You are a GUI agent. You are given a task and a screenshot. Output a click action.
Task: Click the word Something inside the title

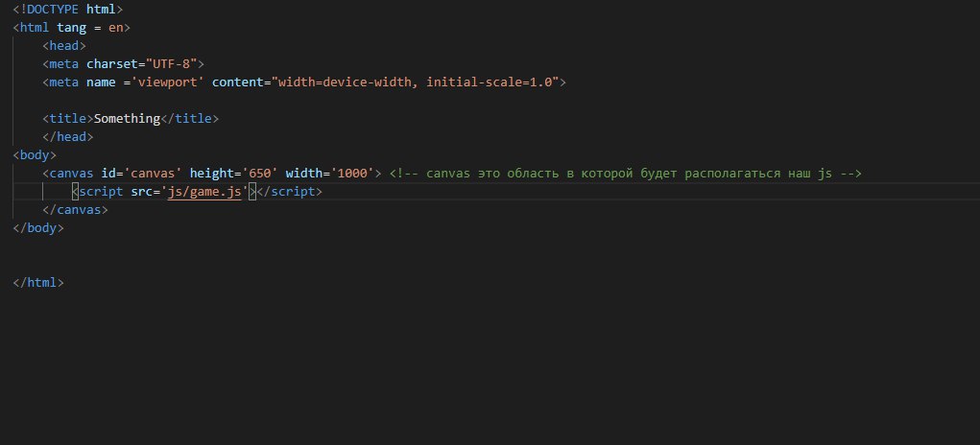(126, 119)
